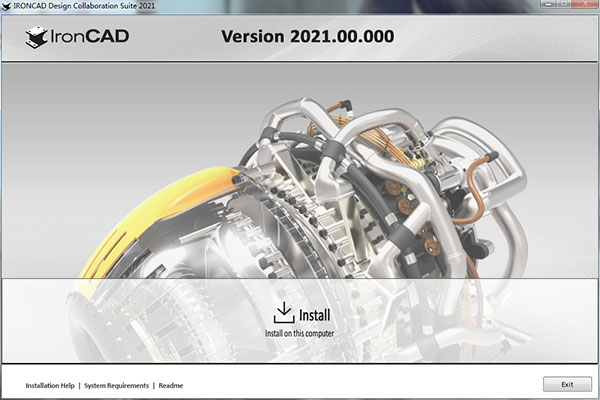Click the Install label
The width and height of the screenshot is (600, 400).
[x=315, y=315]
